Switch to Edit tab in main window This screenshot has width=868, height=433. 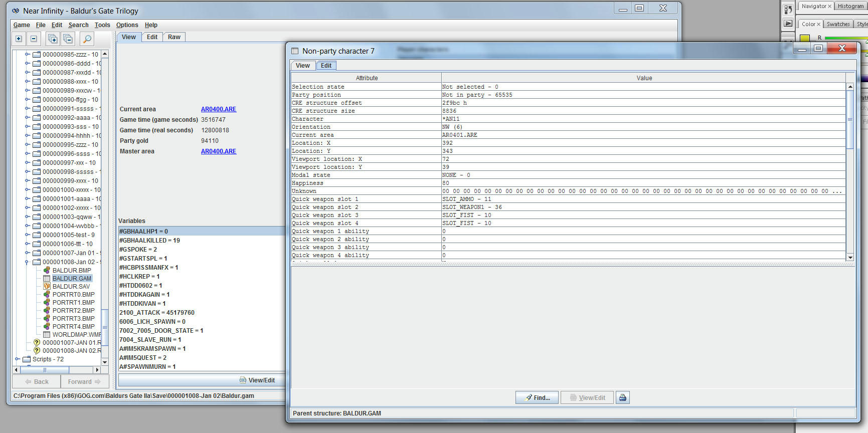tap(152, 37)
